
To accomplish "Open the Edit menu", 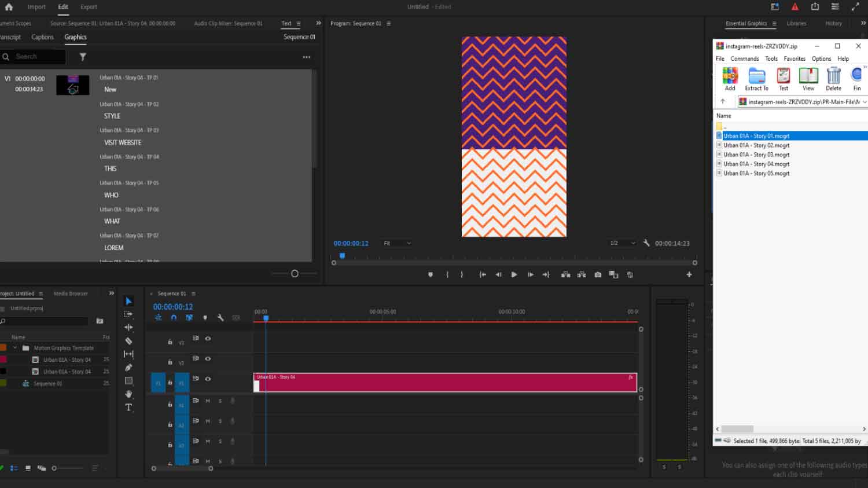I will [x=62, y=6].
